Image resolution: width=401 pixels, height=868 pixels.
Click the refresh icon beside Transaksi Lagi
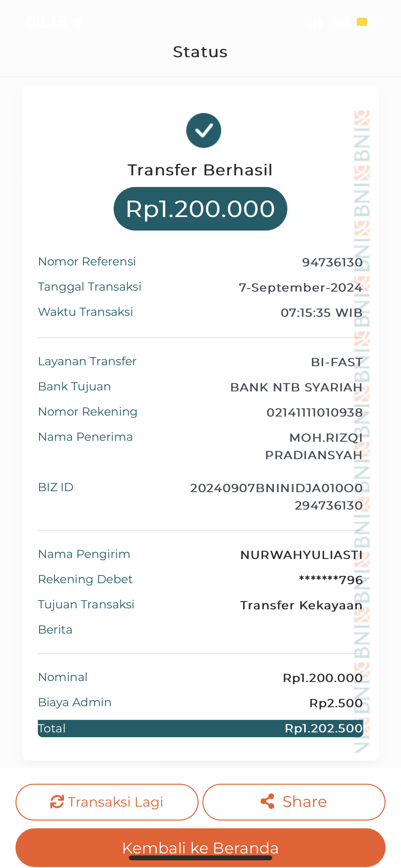(x=57, y=801)
